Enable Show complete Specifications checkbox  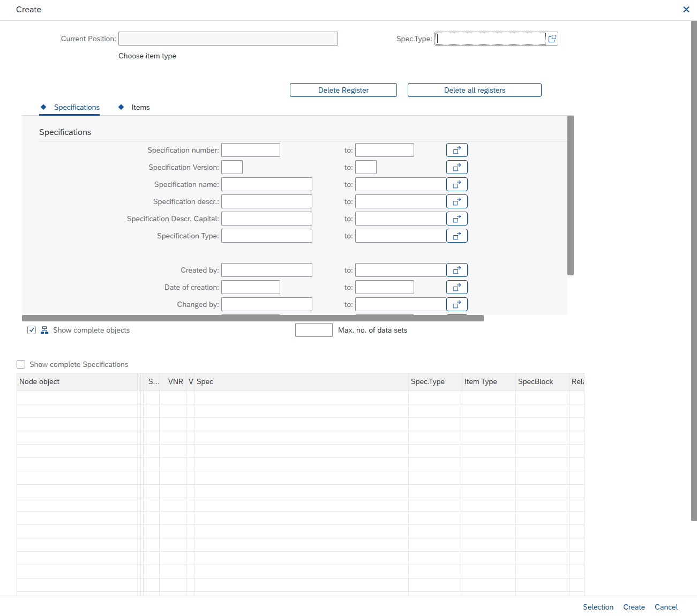(x=21, y=364)
